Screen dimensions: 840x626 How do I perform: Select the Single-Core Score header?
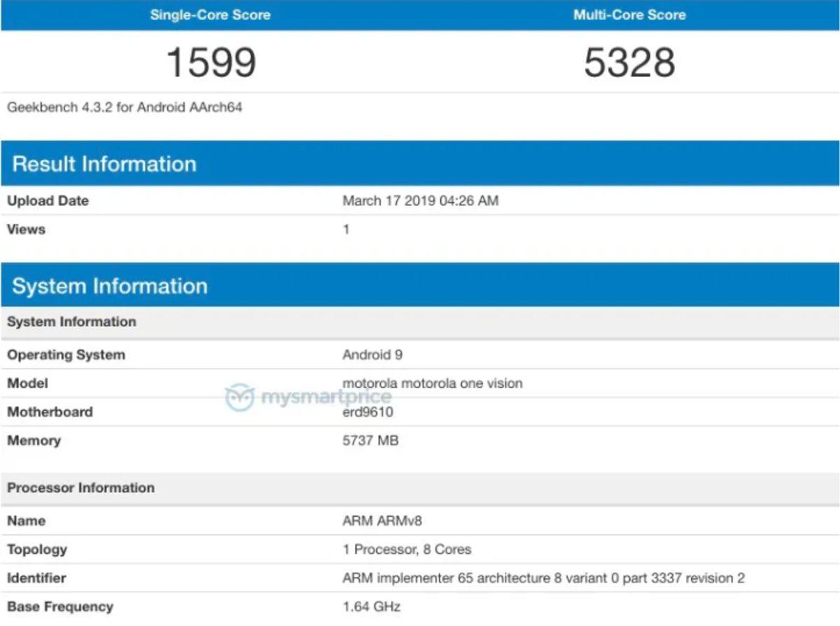210,15
